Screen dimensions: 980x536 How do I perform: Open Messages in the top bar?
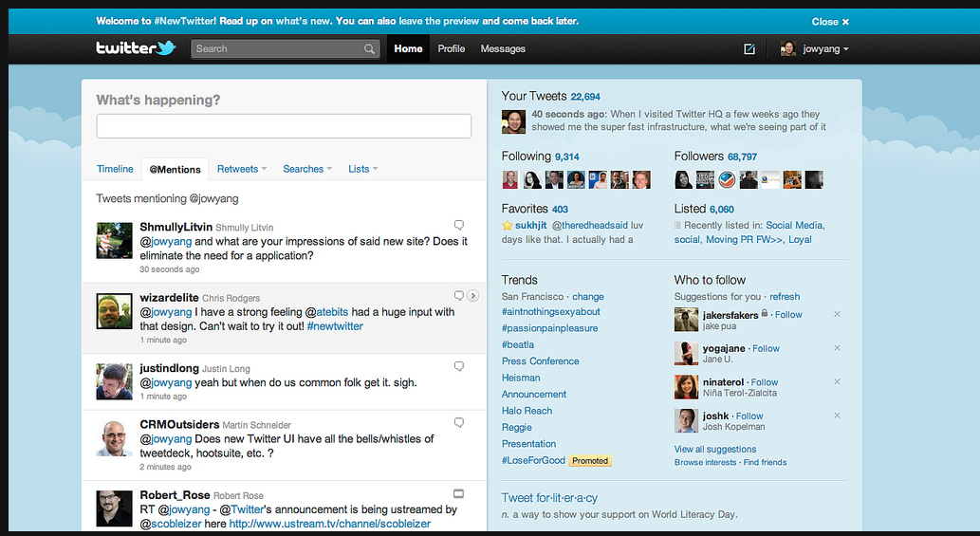pos(503,48)
